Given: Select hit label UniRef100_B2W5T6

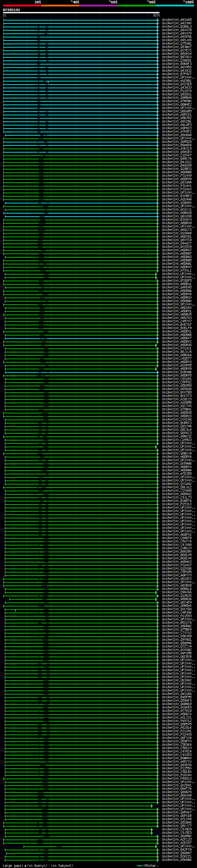Looking at the screenshot, I should [176, 501].
